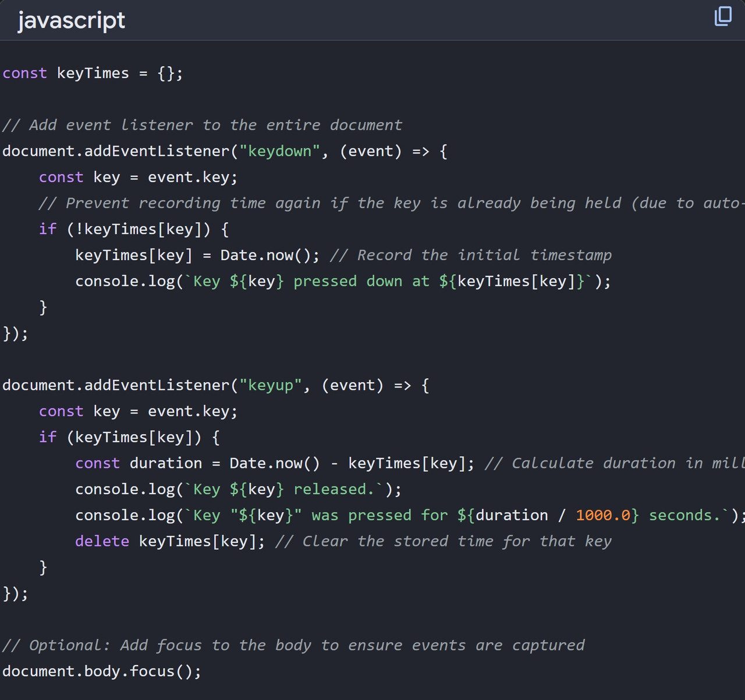Click the "if (!keyTimes[key]) {" line
This screenshot has height=700, width=745.
click(134, 229)
